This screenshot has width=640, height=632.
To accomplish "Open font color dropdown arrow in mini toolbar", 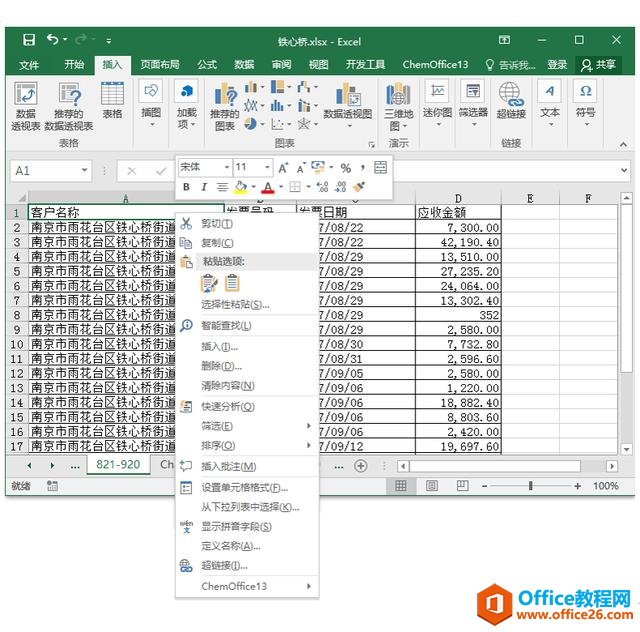I will click(x=281, y=187).
